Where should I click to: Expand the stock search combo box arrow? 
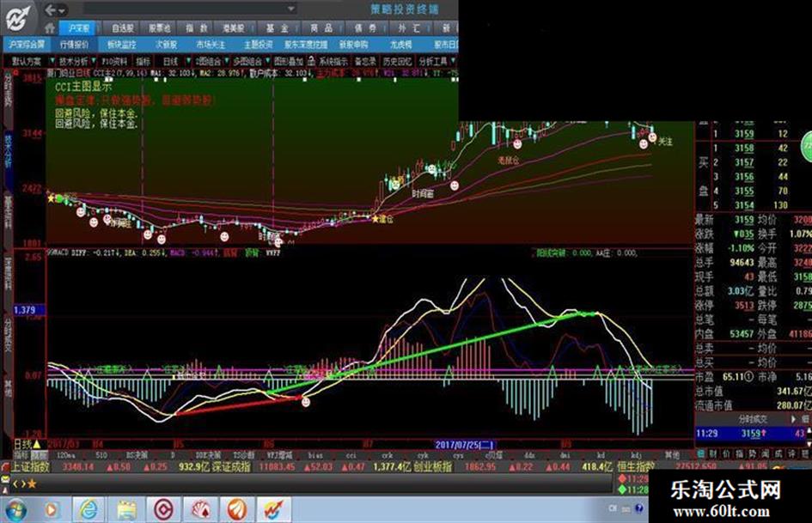(291, 9)
